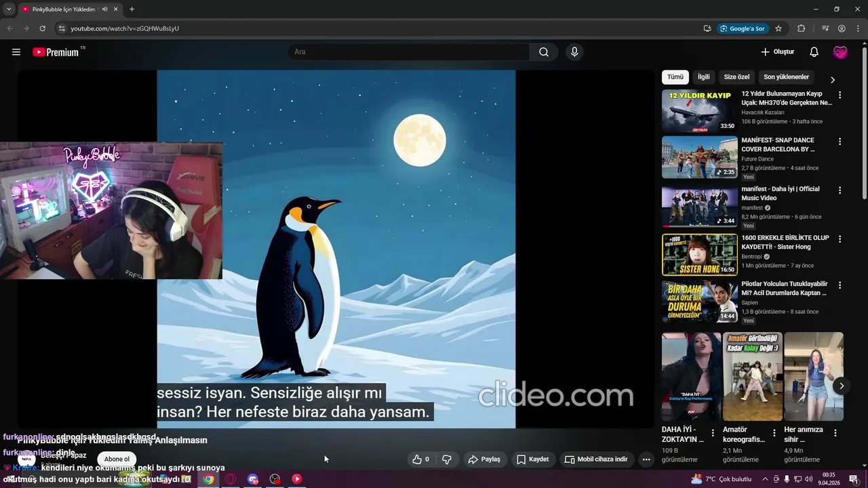Open options for DAHA İYİ ZOKTAY Short
Screen dimensions: 868x488
point(713,433)
